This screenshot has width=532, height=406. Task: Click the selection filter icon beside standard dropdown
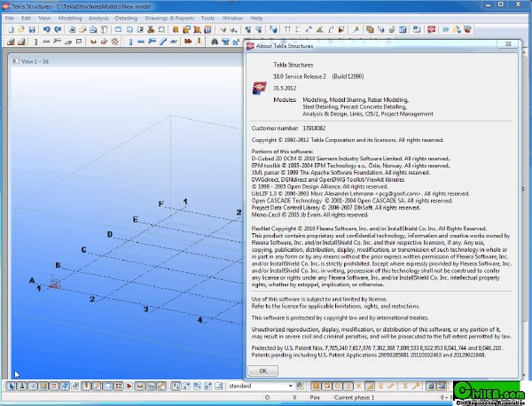coord(301,386)
